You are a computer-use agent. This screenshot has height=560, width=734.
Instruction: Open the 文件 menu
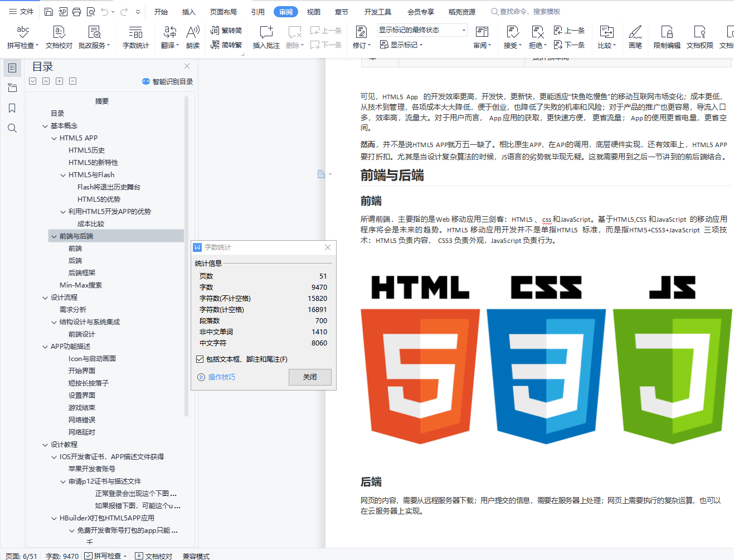21,12
